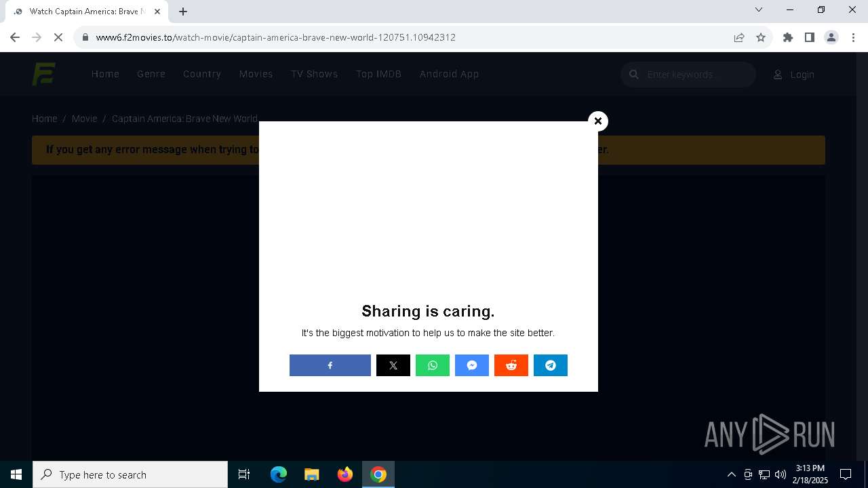Open Windows Start menu

click(x=16, y=474)
